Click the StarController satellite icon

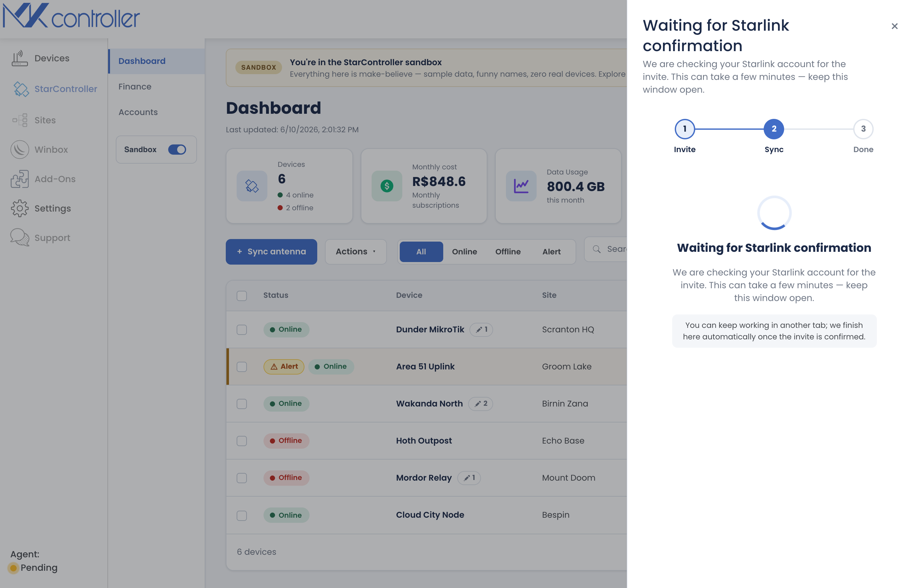21,89
